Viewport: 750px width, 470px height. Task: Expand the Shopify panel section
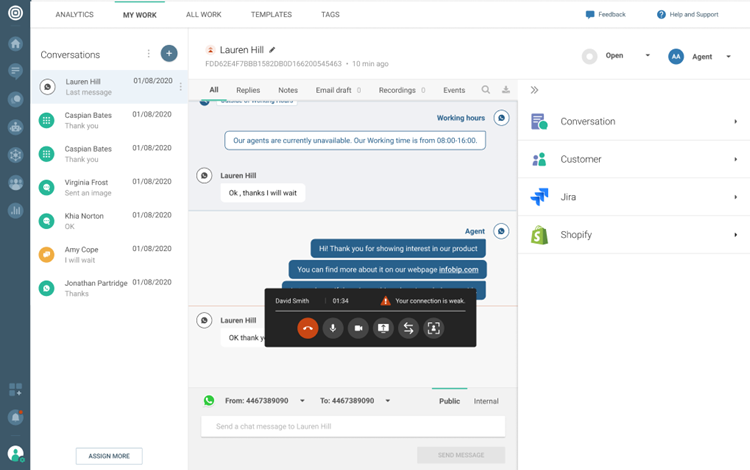click(735, 235)
